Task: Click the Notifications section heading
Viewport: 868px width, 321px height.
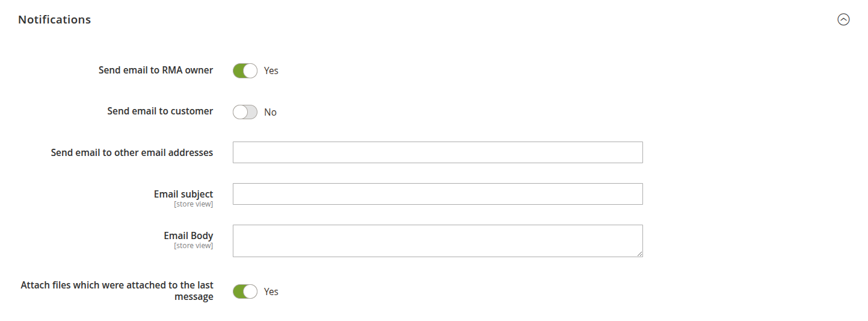Action: pos(54,20)
